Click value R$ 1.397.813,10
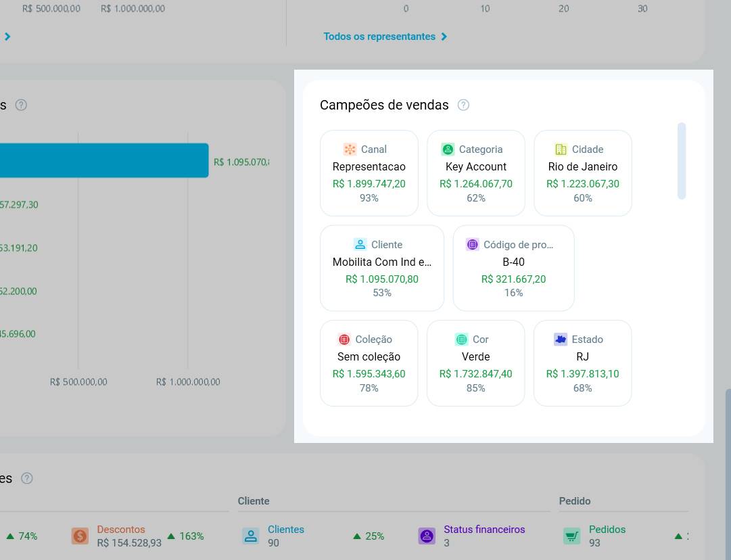 pyautogui.click(x=583, y=373)
